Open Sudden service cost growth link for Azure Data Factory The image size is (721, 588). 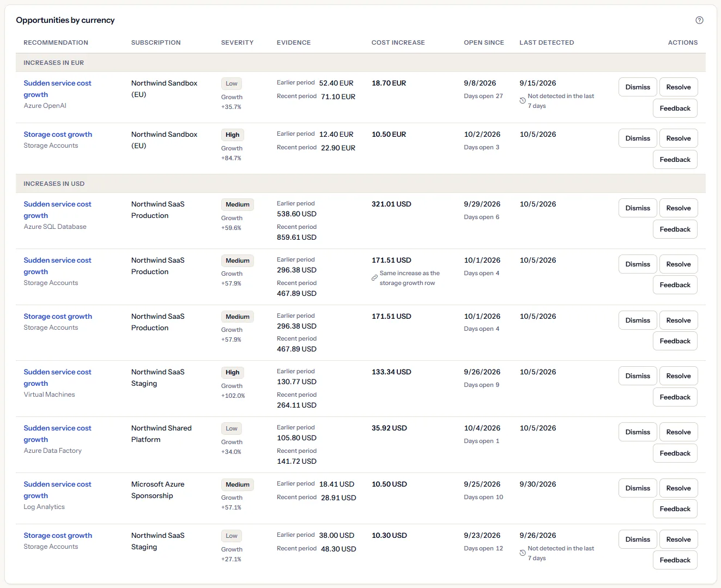point(57,434)
